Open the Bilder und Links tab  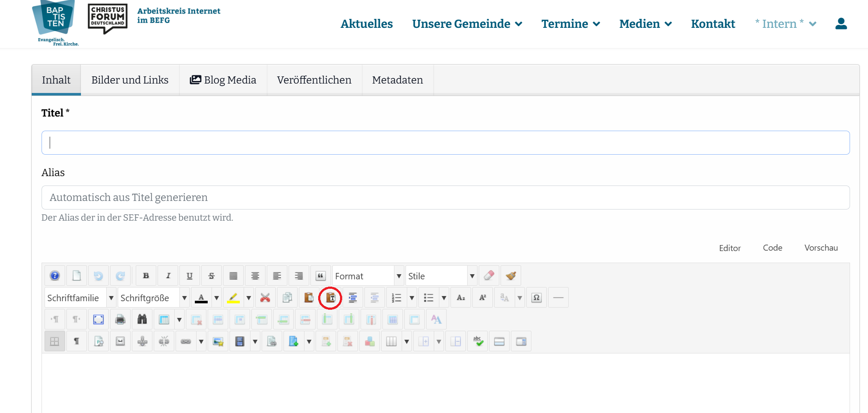click(130, 80)
